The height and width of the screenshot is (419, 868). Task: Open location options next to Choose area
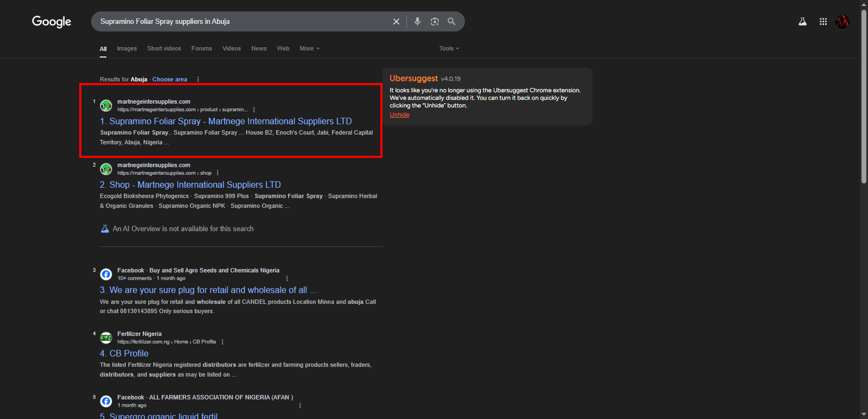198,79
